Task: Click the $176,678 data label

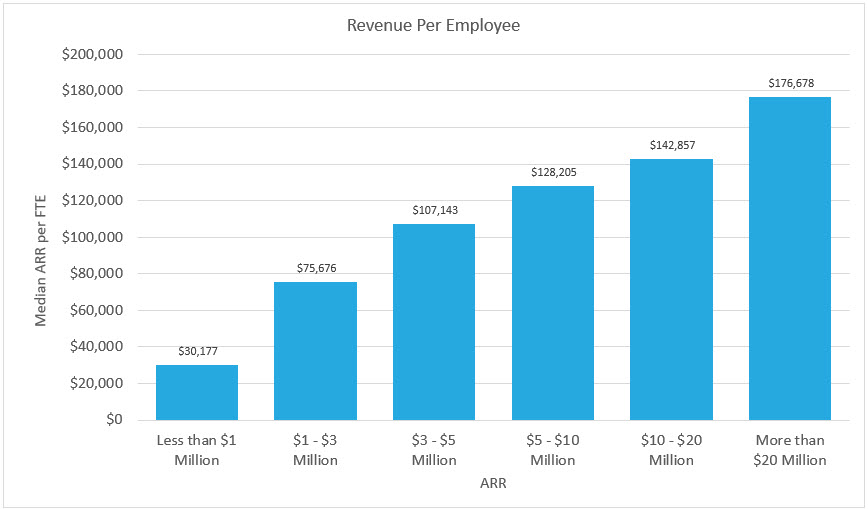Action: click(791, 83)
